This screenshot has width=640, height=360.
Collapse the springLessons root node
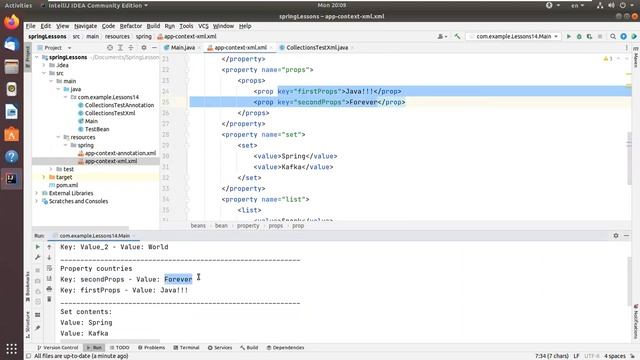(37, 58)
